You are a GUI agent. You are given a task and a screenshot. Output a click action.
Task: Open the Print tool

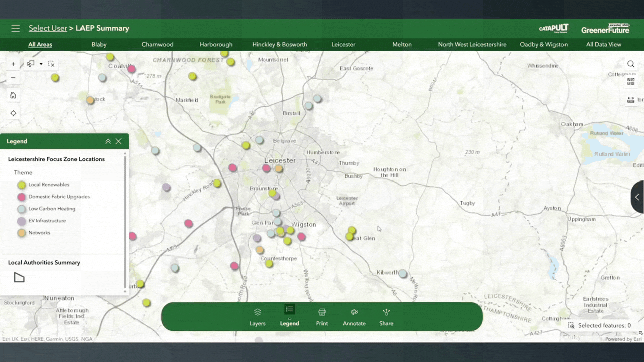(322, 317)
